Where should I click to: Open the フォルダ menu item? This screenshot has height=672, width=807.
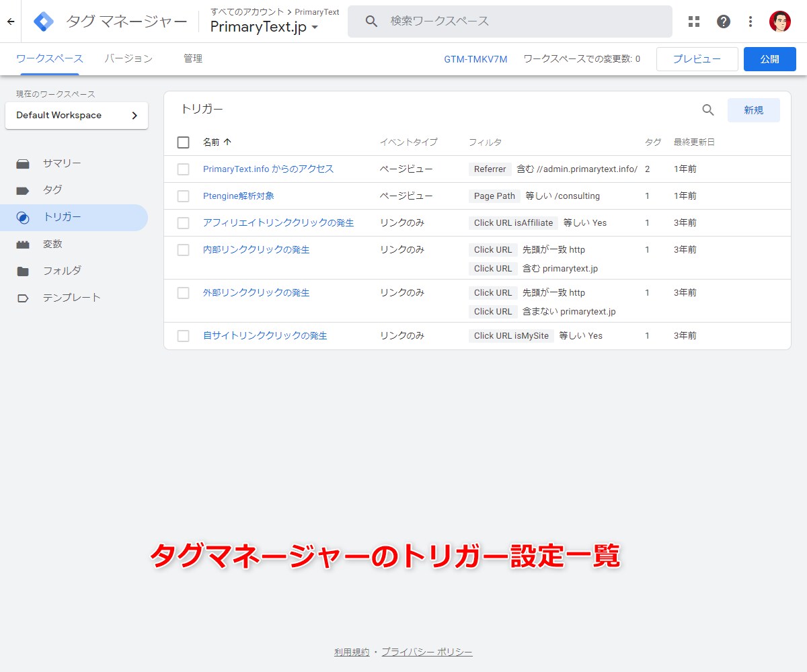pyautogui.click(x=62, y=271)
